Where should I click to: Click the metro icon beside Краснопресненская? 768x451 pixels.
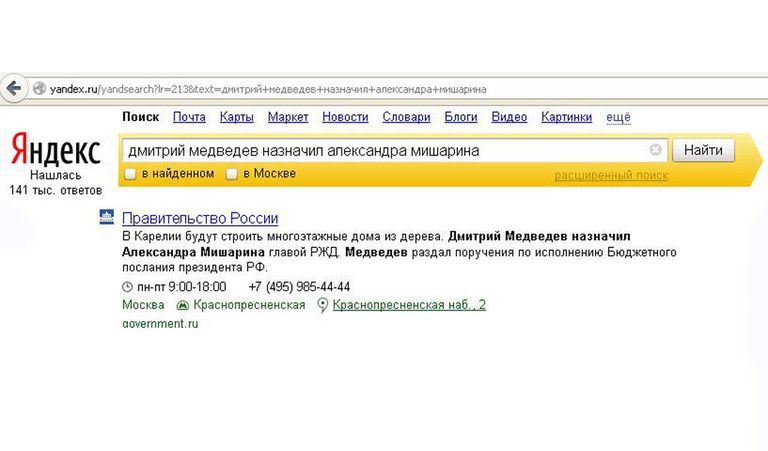pos(183,306)
